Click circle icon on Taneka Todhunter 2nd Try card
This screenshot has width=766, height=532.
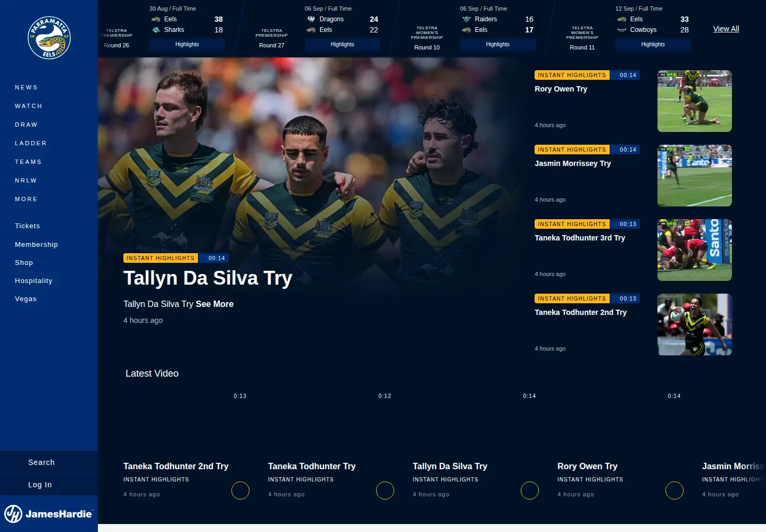click(x=240, y=491)
